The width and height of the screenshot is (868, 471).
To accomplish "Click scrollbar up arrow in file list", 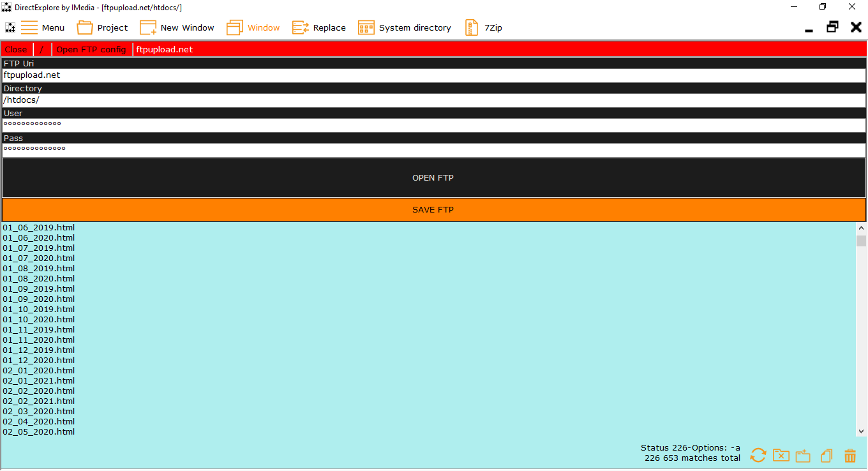I will point(862,228).
